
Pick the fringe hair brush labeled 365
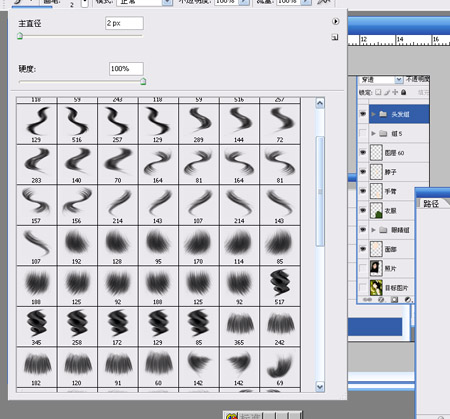pyautogui.click(x=239, y=327)
